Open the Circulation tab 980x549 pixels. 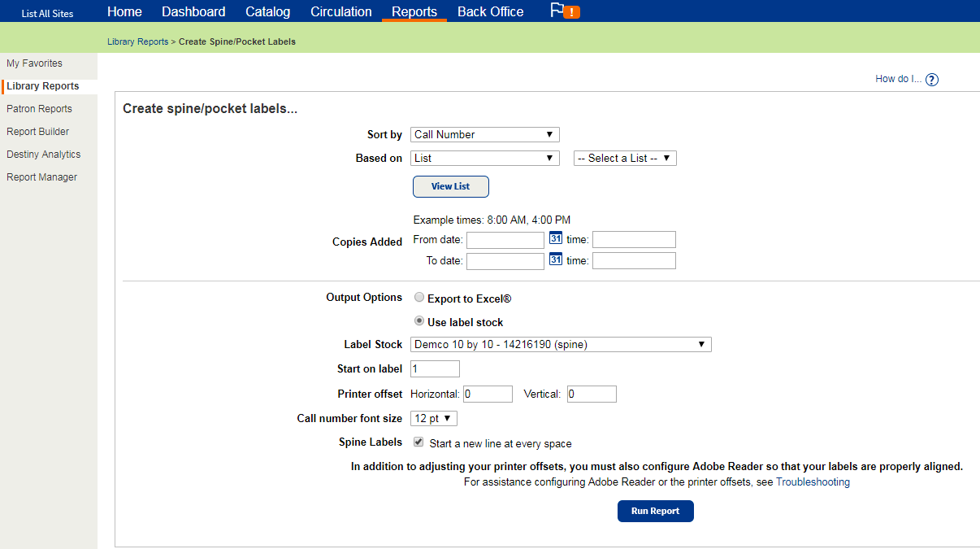click(x=340, y=11)
